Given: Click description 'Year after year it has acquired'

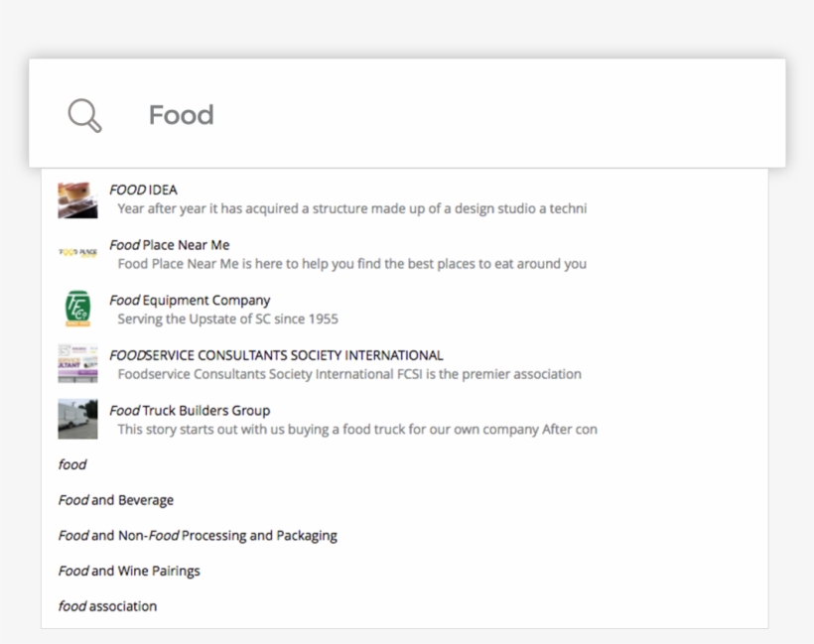Looking at the screenshot, I should (352, 208).
